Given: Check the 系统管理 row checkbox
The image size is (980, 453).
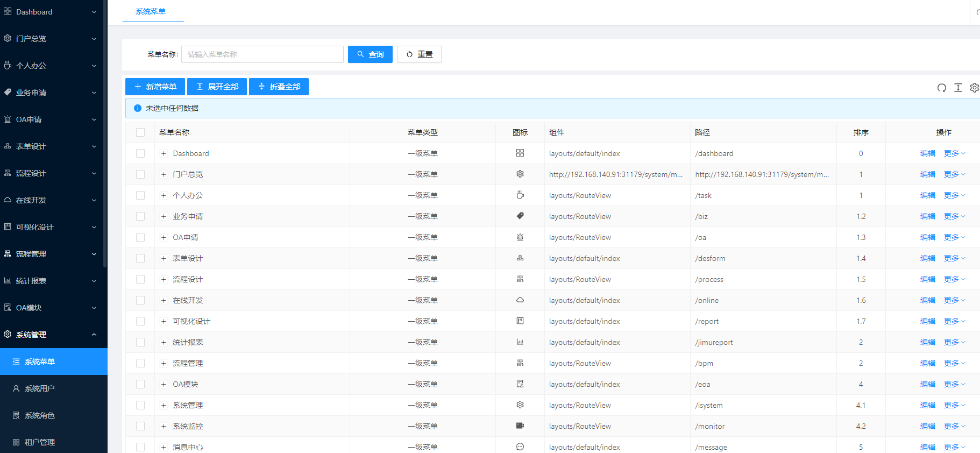Looking at the screenshot, I should point(140,405).
